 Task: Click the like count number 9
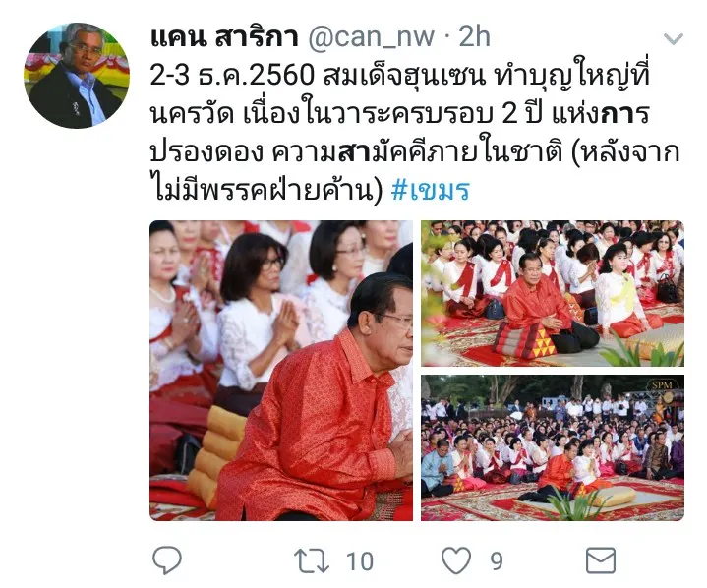pyautogui.click(x=497, y=561)
